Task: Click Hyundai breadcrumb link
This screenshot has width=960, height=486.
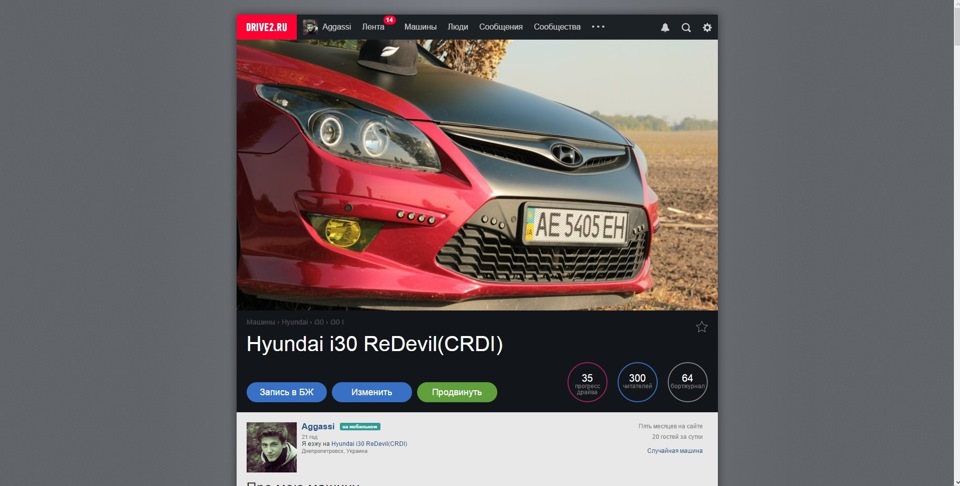Action: 294,322
